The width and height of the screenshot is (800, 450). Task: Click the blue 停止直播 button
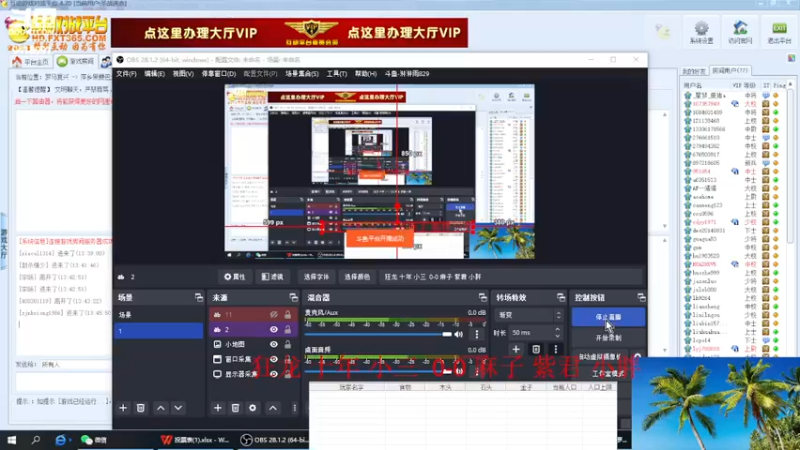click(x=608, y=317)
